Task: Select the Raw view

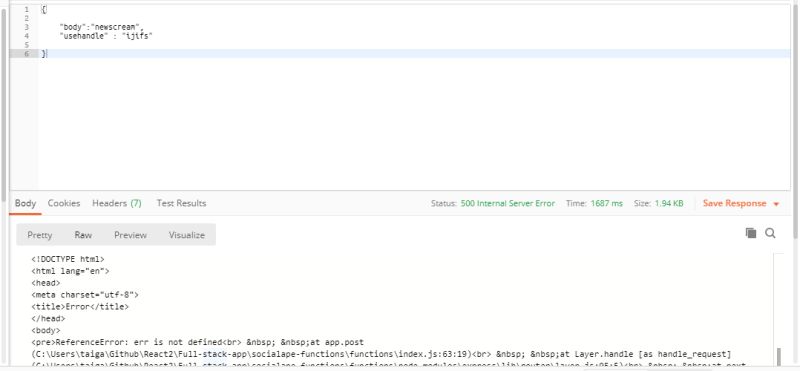Action: [83, 235]
